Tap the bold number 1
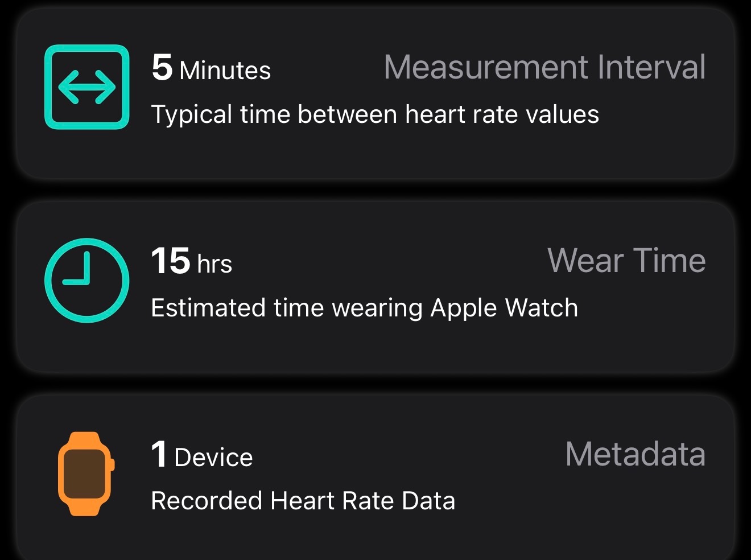751x560 pixels. pyautogui.click(x=159, y=455)
